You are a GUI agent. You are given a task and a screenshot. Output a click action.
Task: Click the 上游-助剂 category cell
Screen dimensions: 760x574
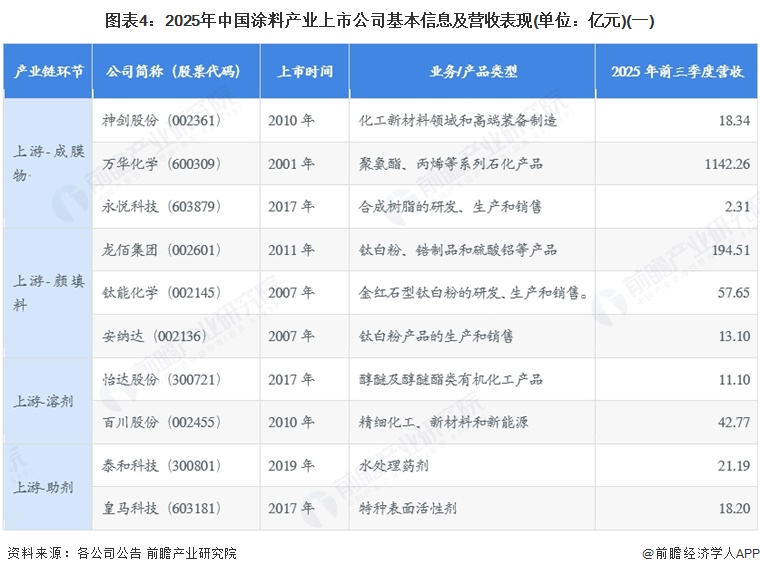click(x=48, y=487)
